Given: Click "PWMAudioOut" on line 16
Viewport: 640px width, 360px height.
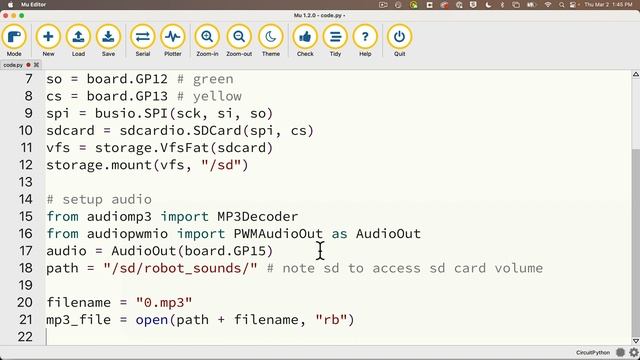Looking at the screenshot, I should click(278, 233).
